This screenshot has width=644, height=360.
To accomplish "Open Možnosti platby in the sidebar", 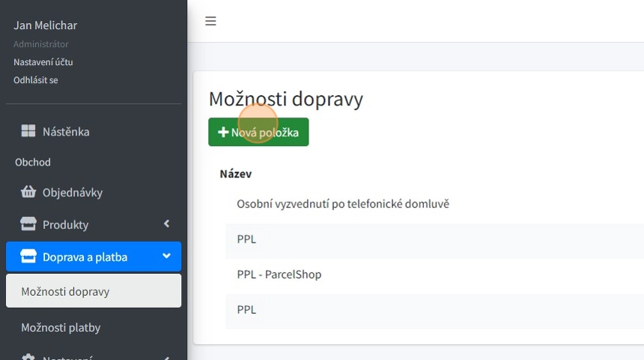I will [x=61, y=327].
